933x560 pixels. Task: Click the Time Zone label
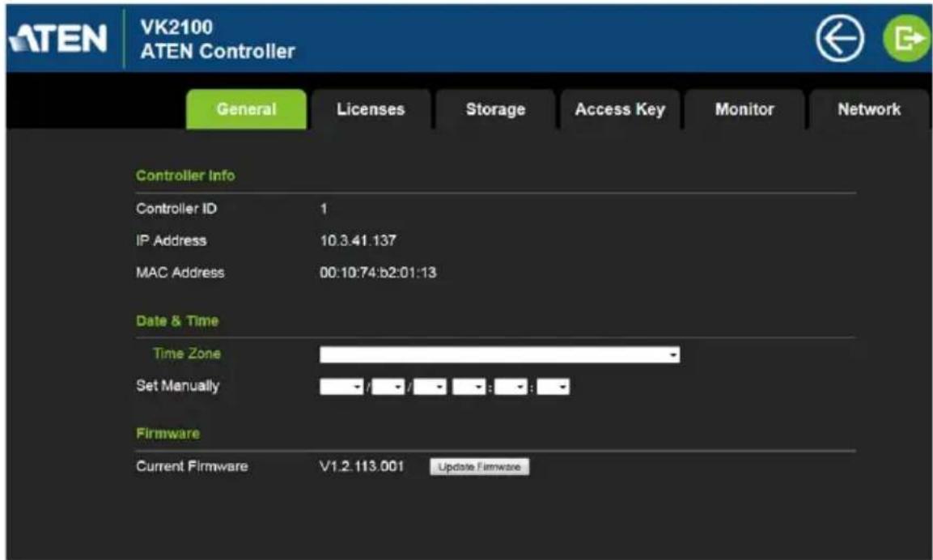click(187, 354)
